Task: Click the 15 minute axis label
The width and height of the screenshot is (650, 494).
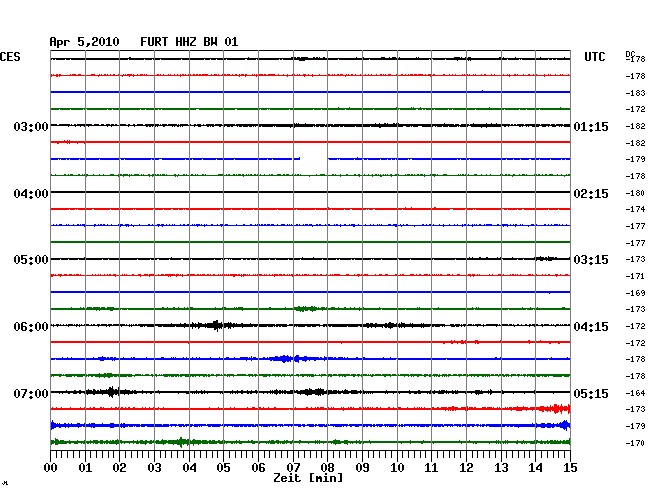Action: point(570,468)
